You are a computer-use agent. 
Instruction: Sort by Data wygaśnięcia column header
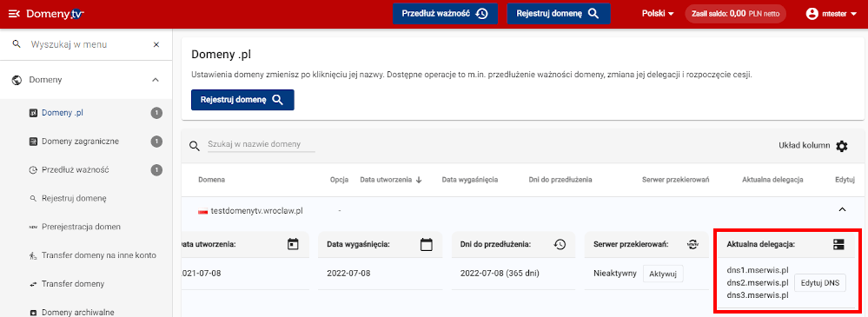pyautogui.click(x=469, y=180)
